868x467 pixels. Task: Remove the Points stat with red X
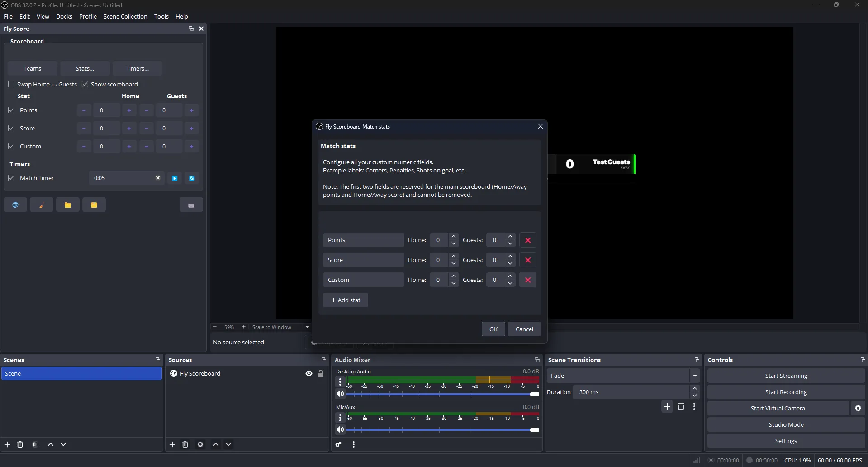tap(528, 239)
